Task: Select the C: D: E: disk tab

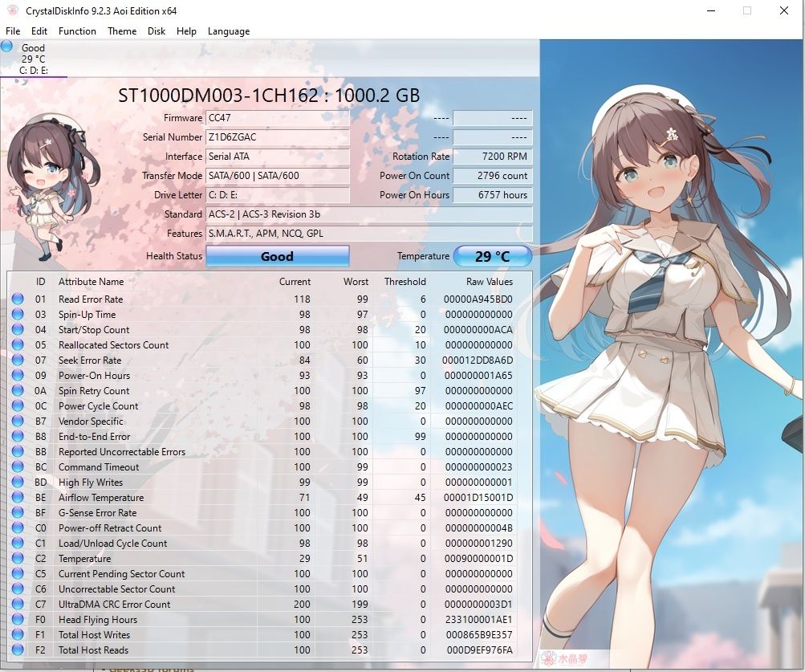Action: 34,59
